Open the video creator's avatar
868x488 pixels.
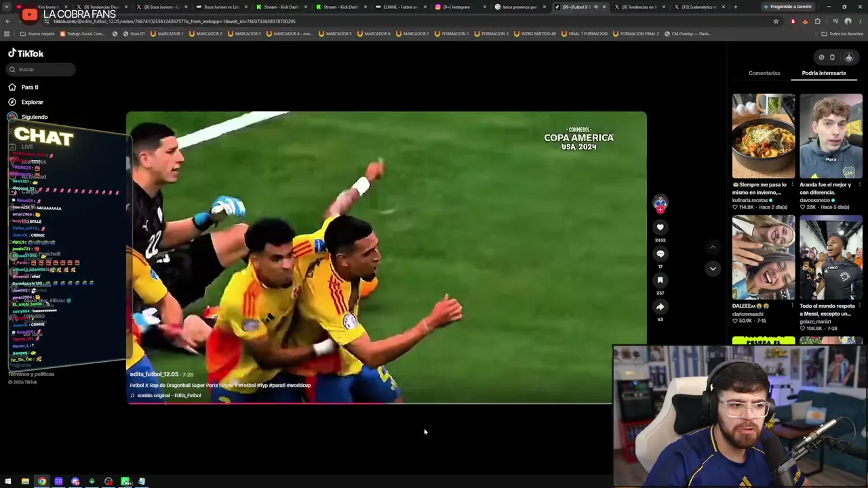pyautogui.click(x=660, y=202)
